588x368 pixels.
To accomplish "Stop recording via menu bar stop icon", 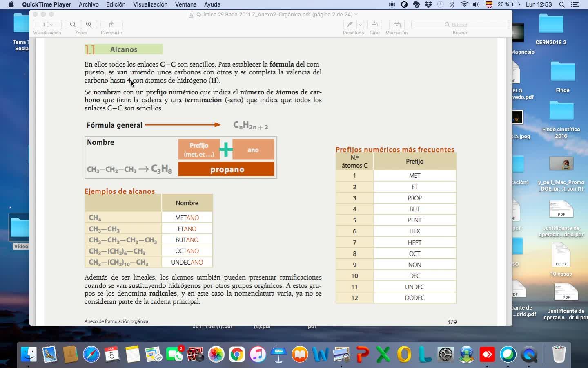I will 392,4.
